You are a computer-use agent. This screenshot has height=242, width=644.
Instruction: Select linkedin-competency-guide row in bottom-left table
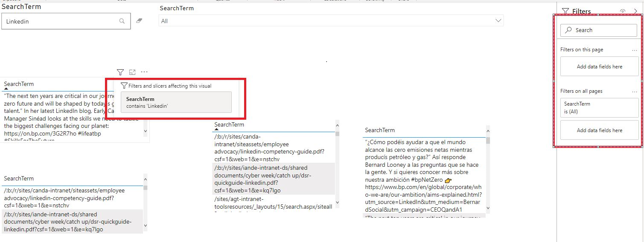click(72, 198)
